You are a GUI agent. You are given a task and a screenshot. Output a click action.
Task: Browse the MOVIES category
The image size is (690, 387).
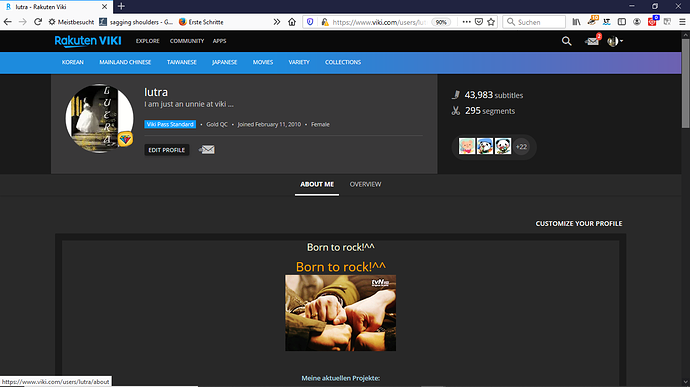point(263,62)
